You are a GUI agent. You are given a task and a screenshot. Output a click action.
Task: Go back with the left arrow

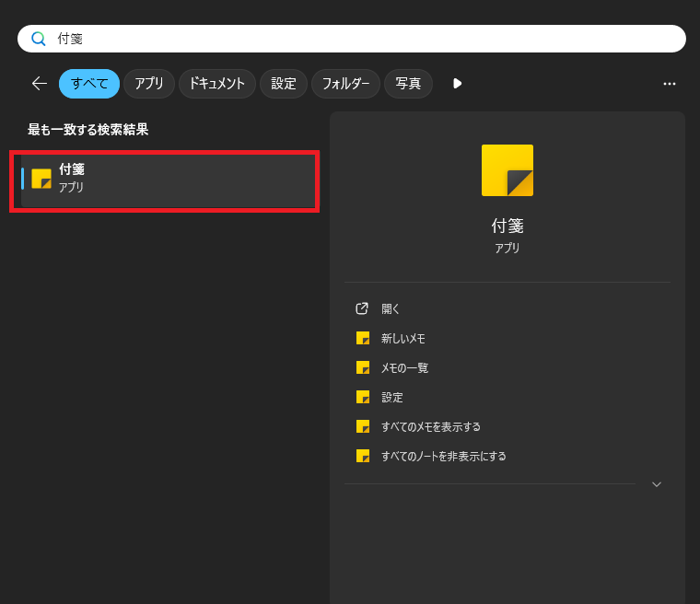[40, 84]
